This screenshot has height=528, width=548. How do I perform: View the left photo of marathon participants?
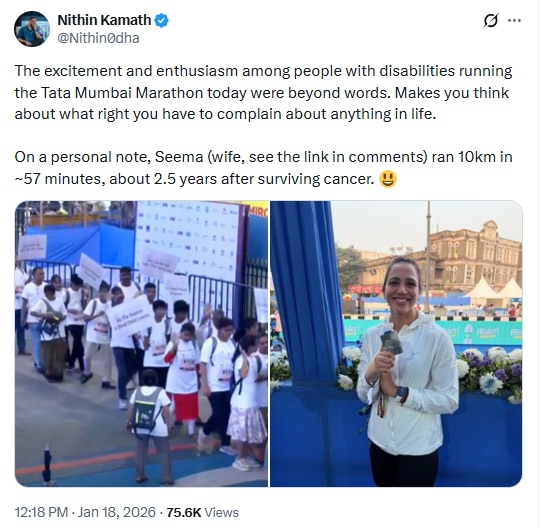pos(142,343)
